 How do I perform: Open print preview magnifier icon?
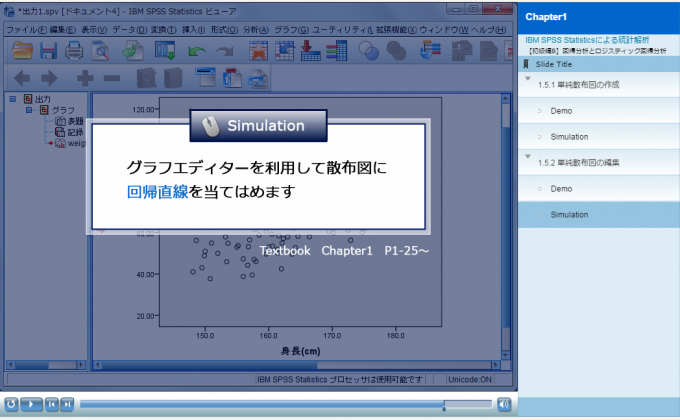[x=101, y=50]
